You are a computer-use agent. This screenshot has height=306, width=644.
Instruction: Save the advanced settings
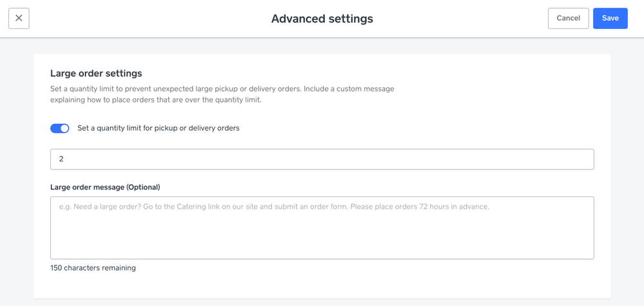click(x=610, y=18)
